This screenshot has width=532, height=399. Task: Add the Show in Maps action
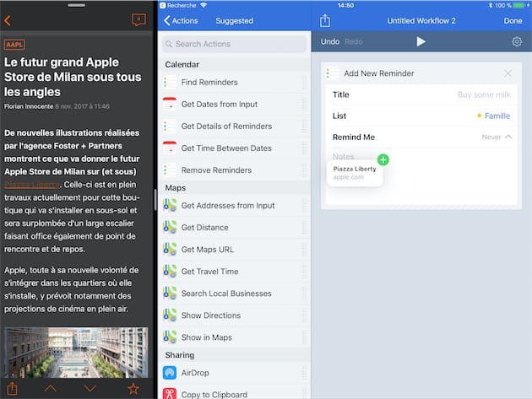tap(235, 337)
